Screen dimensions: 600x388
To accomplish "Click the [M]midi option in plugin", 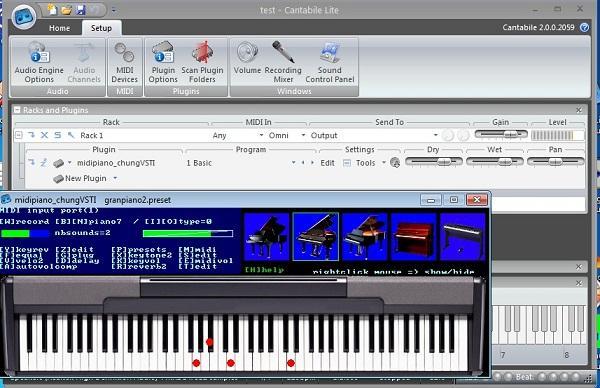I will [x=197, y=249].
